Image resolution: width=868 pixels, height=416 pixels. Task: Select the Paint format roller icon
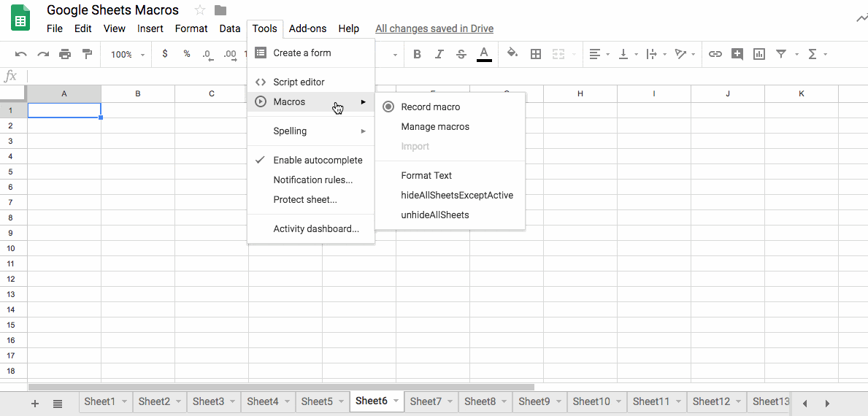pyautogui.click(x=87, y=54)
